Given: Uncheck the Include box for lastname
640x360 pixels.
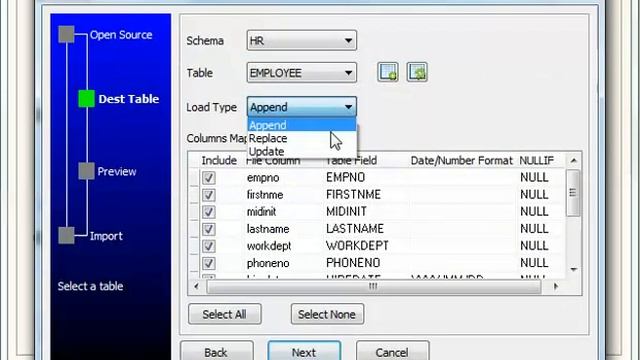Looking at the screenshot, I should [x=209, y=229].
